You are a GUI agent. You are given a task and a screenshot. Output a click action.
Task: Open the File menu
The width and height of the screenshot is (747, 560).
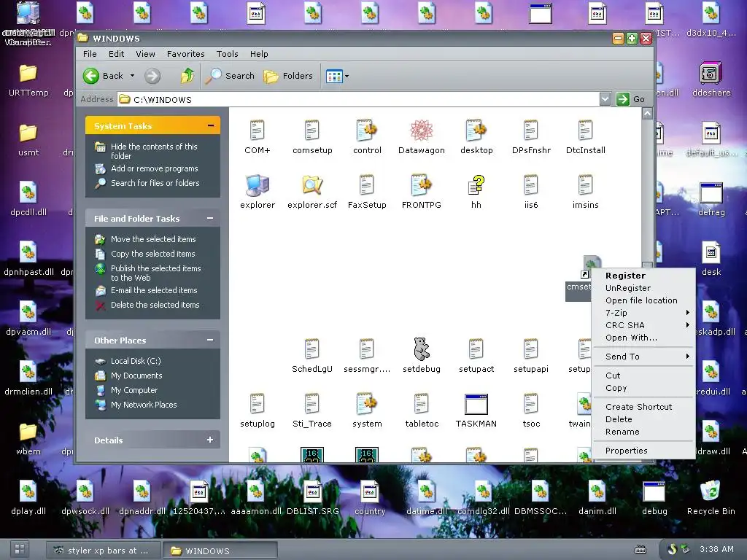point(90,54)
